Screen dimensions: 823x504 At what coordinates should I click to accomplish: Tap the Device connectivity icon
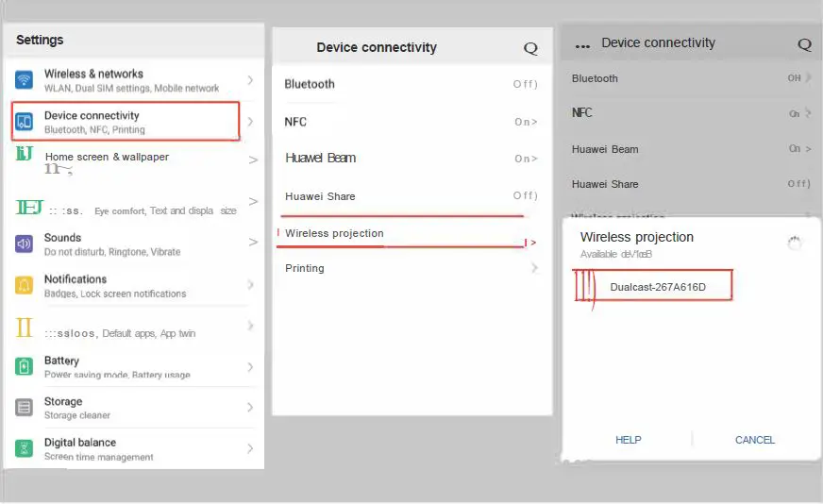pos(25,121)
